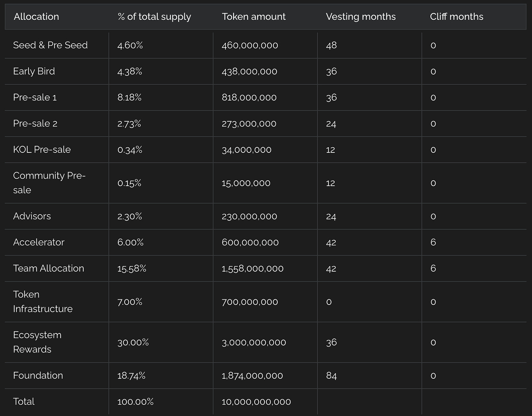Select the Team Allocation row label
The image size is (532, 416).
pos(49,268)
